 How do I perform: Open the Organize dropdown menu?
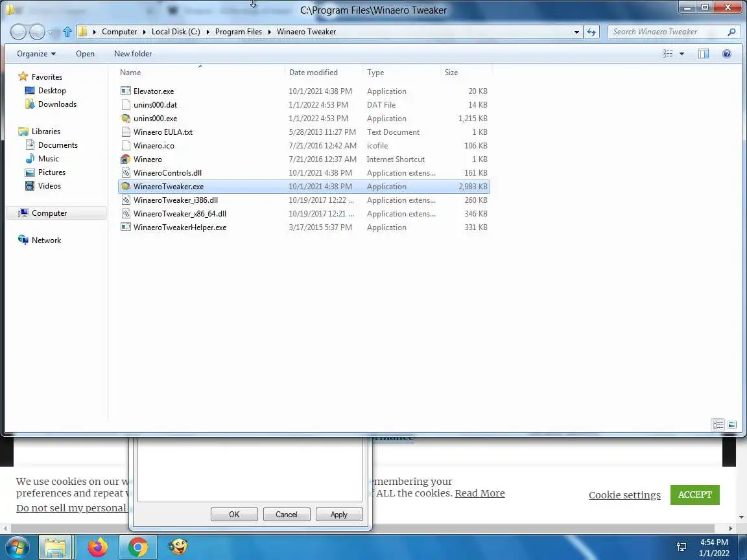[x=36, y=54]
